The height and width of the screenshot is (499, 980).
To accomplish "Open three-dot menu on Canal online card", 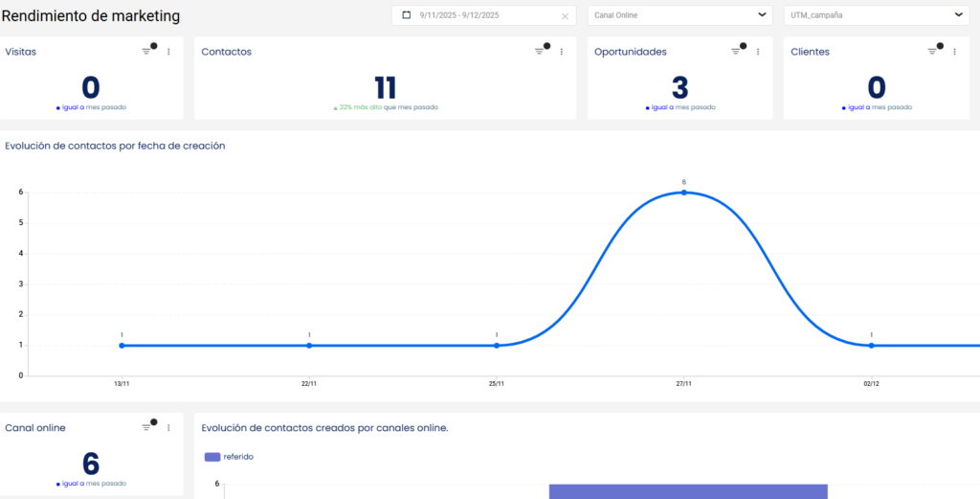I will (x=168, y=427).
